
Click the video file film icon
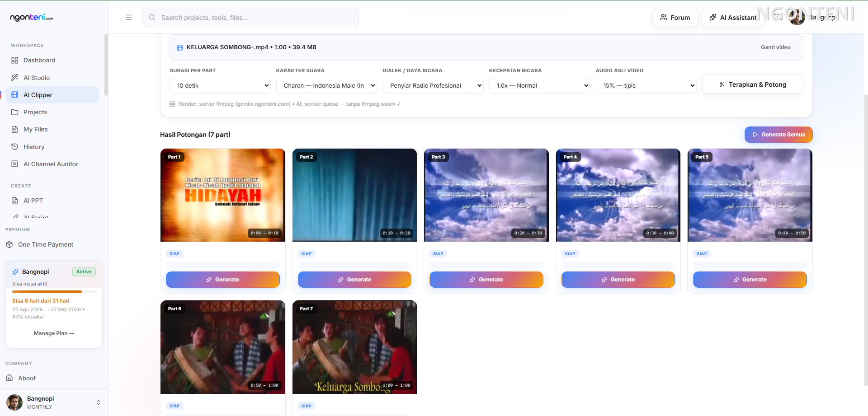point(179,47)
